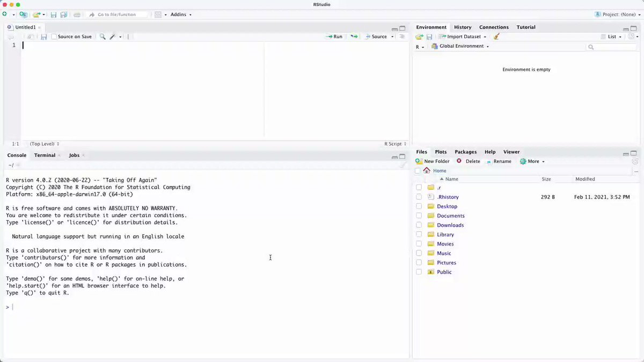This screenshot has width=644, height=362.
Task: Switch to the Terminal tab
Action: click(45, 155)
